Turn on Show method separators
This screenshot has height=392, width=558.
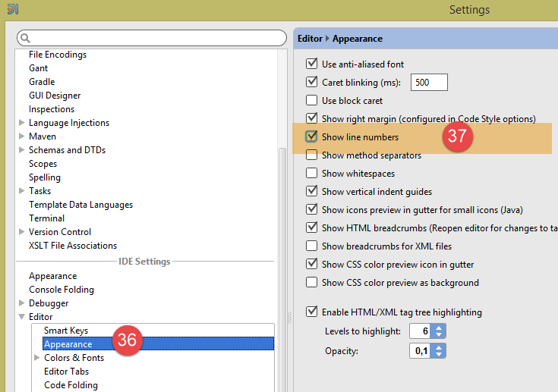click(311, 155)
